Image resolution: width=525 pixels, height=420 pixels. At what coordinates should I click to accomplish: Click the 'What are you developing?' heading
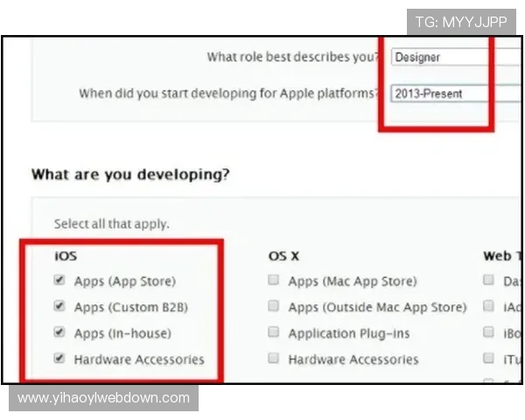point(130,174)
